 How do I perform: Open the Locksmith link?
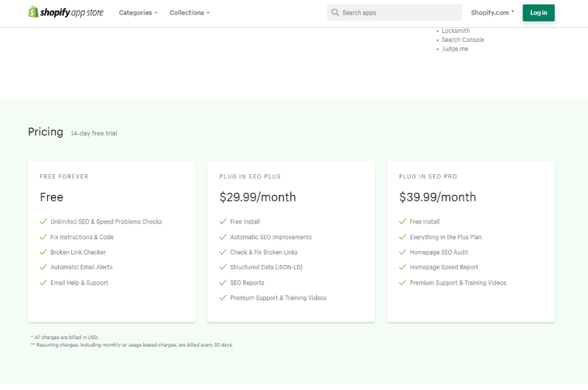(x=455, y=31)
